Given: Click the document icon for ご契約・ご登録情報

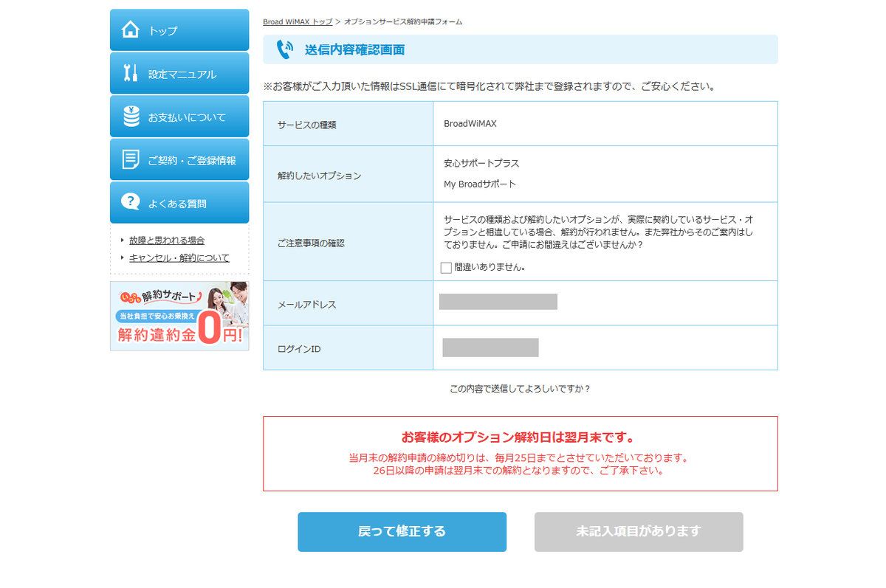Looking at the screenshot, I should (x=131, y=159).
